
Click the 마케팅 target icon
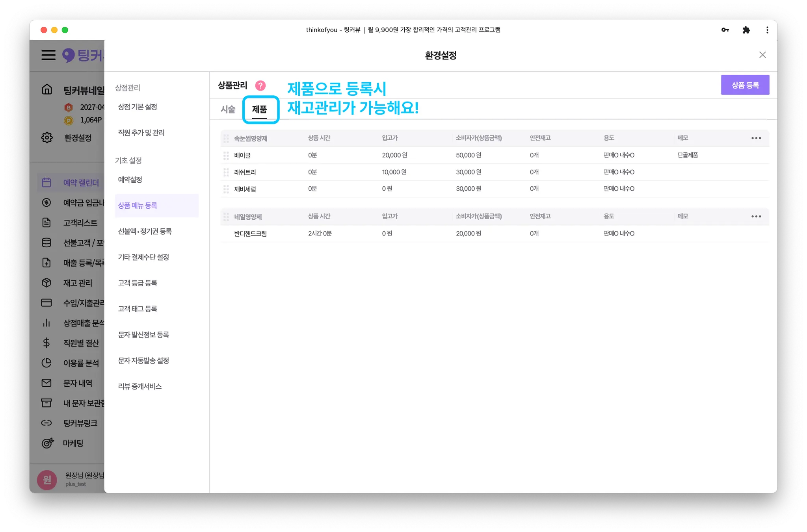pos(47,443)
